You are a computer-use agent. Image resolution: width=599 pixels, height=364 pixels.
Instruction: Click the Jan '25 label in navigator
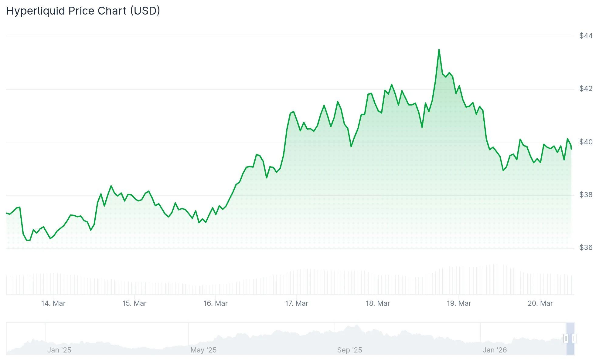click(59, 350)
